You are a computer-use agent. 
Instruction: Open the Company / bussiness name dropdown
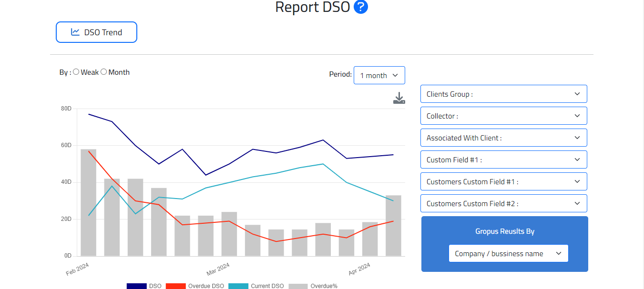508,253
